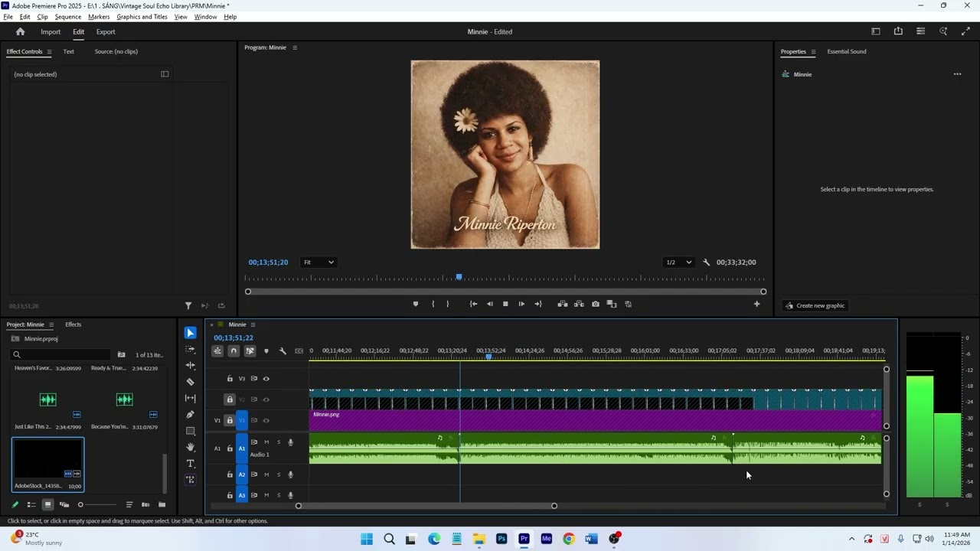Click the Home icon in header
The image size is (980, 551).
(x=21, y=31)
